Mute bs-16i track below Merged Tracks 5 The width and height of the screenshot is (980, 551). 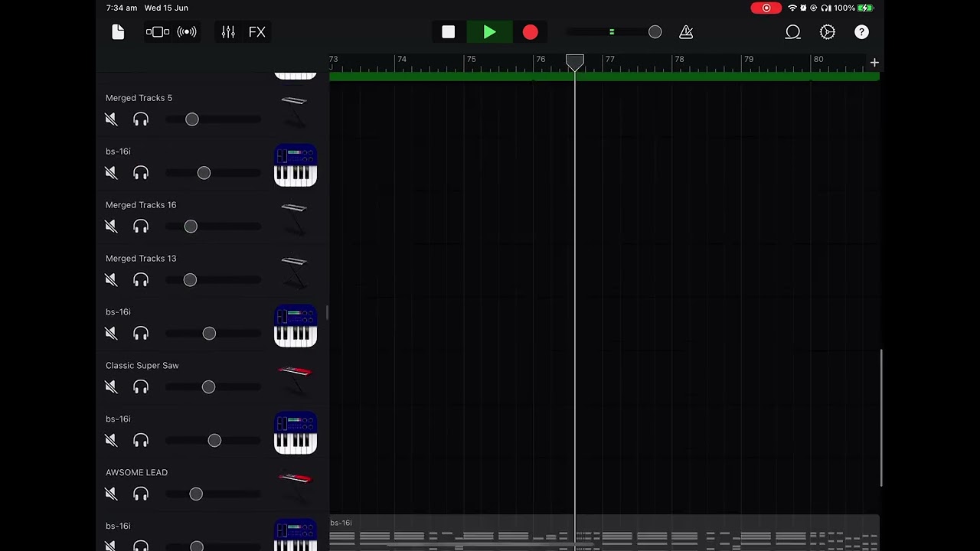[112, 173]
